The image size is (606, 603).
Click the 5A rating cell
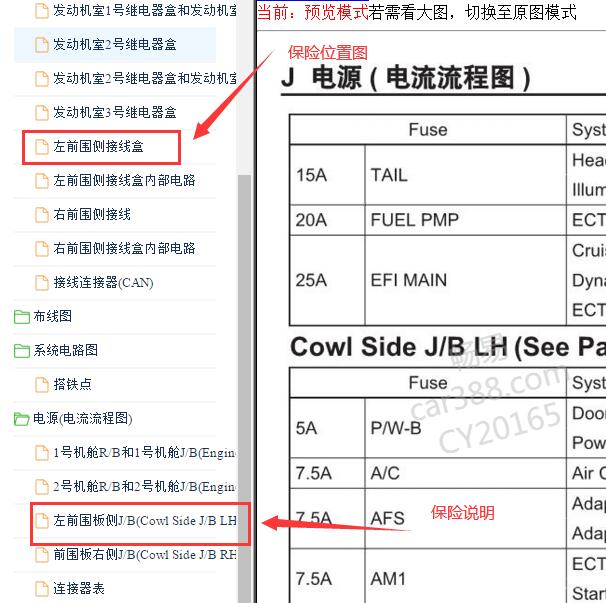click(327, 428)
